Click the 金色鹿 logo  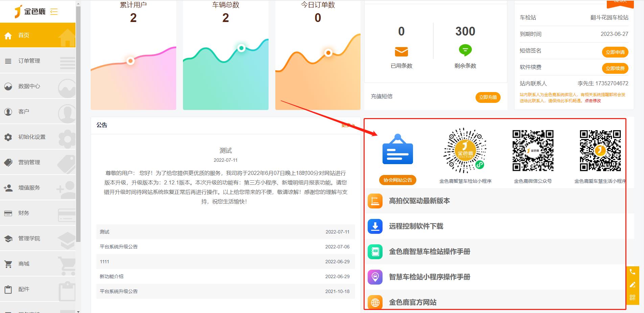click(30, 12)
